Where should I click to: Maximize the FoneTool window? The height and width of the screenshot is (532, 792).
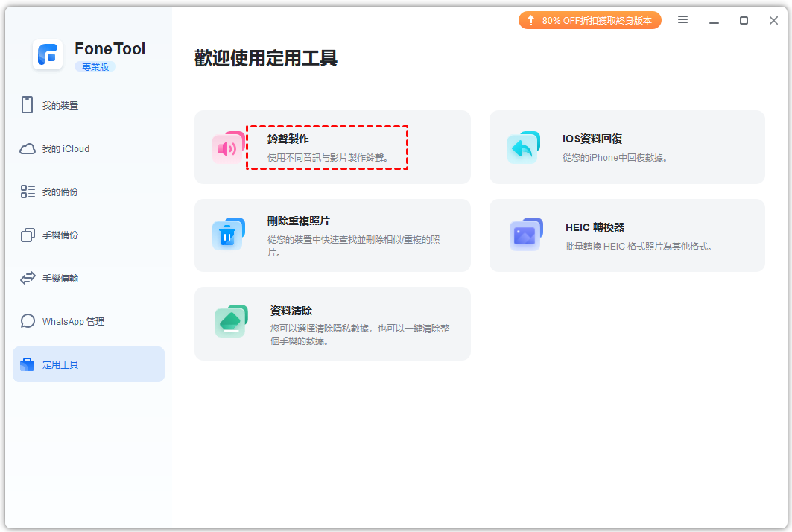(x=744, y=20)
